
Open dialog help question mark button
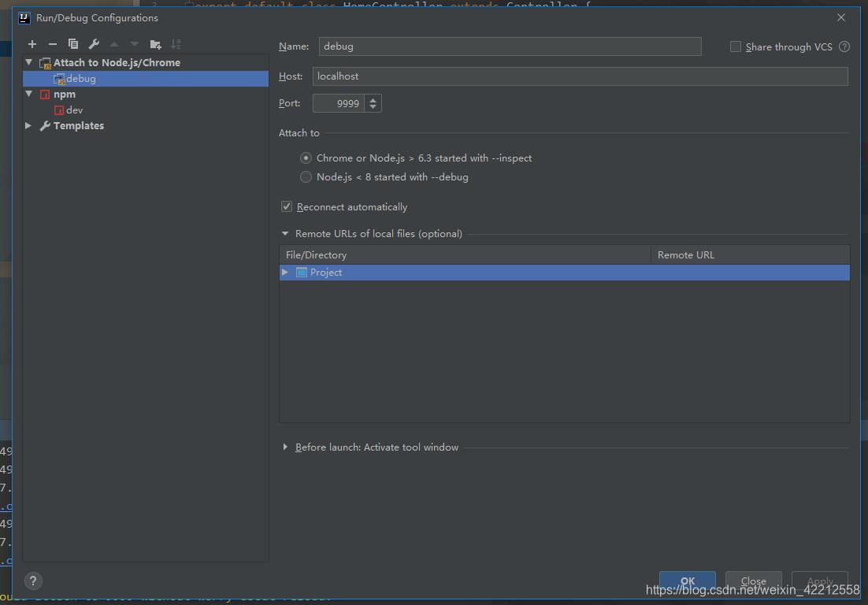33,581
